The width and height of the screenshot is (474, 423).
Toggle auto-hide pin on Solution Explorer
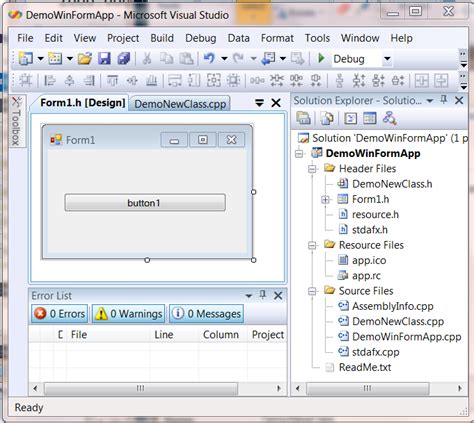444,100
